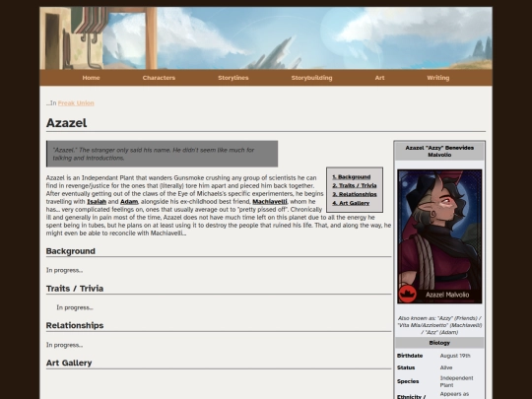Click the landscape header banner image

pos(266,38)
